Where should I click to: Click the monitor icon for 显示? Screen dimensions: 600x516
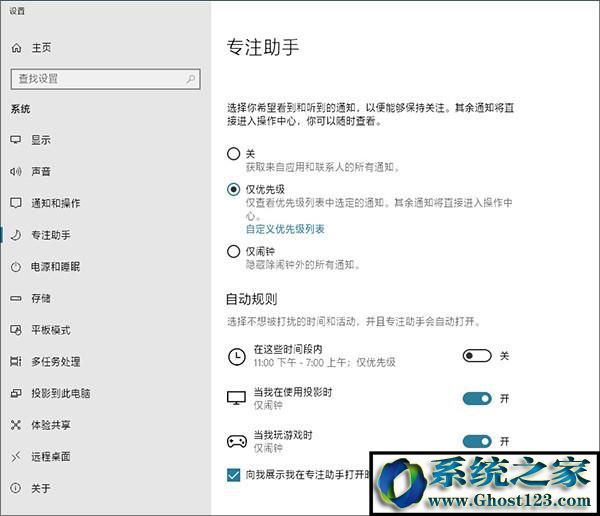pos(16,140)
